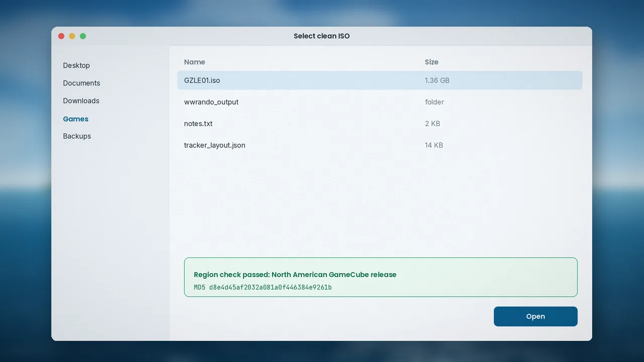Viewport: 644px width, 362px height.
Task: Click the 'Select clean ISO' title
Action: [322, 36]
